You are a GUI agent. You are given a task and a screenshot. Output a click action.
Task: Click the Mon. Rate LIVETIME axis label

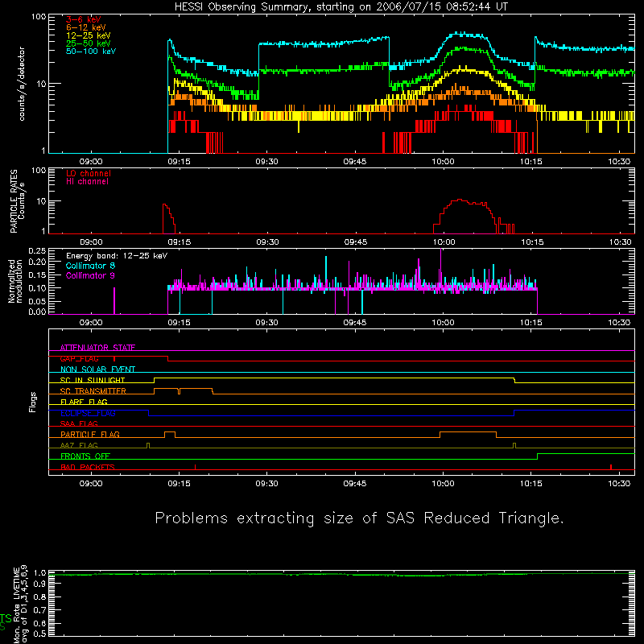[x=19, y=605]
